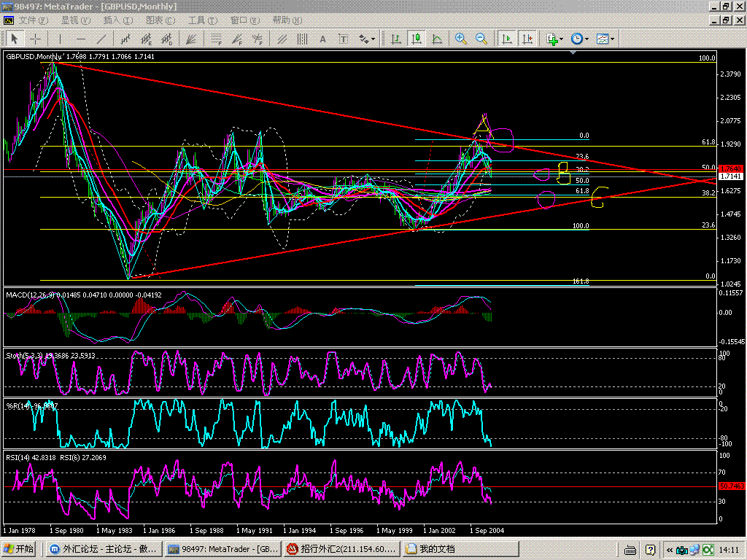747x560 pixels.
Task: Select the Fibonacci retracement tool
Action: [217, 39]
